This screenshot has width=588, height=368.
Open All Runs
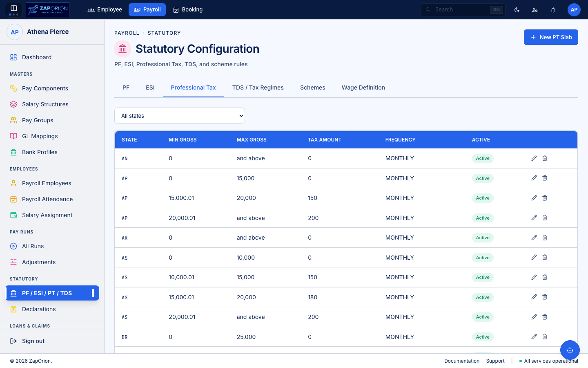(52, 246)
